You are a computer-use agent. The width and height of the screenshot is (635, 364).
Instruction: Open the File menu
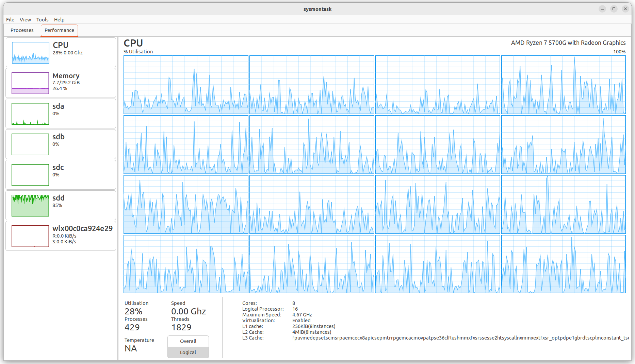pos(10,19)
